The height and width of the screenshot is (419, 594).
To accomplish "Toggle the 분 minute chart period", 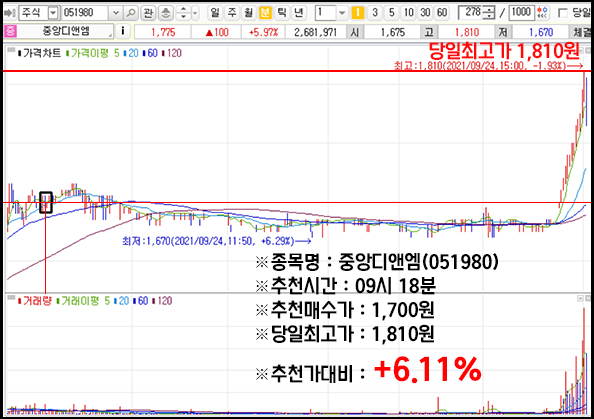I will 265,13.
